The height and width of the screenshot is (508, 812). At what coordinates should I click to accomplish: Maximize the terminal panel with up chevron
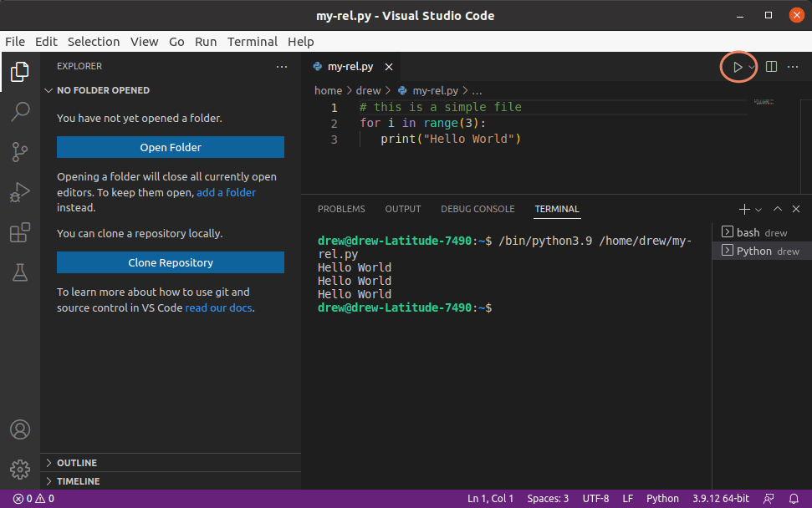(778, 209)
